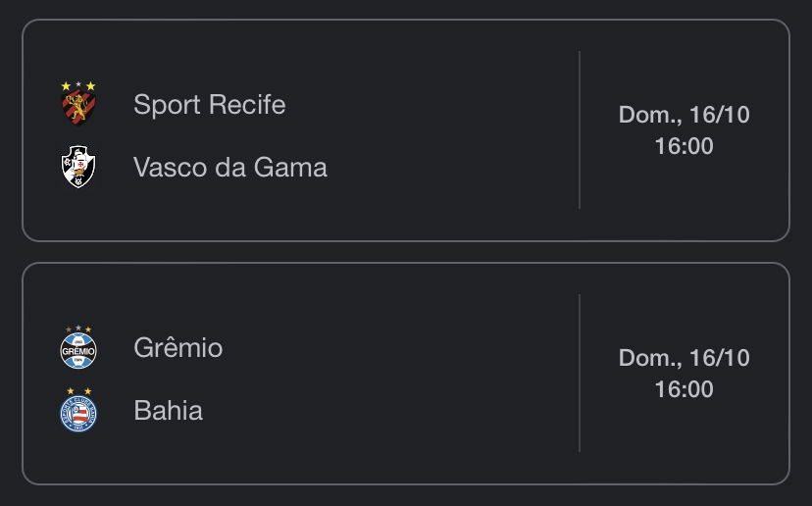Viewport: 812px width, 506px height.
Task: Click the Vasco da Gama shield crest
Action: [x=78, y=167]
